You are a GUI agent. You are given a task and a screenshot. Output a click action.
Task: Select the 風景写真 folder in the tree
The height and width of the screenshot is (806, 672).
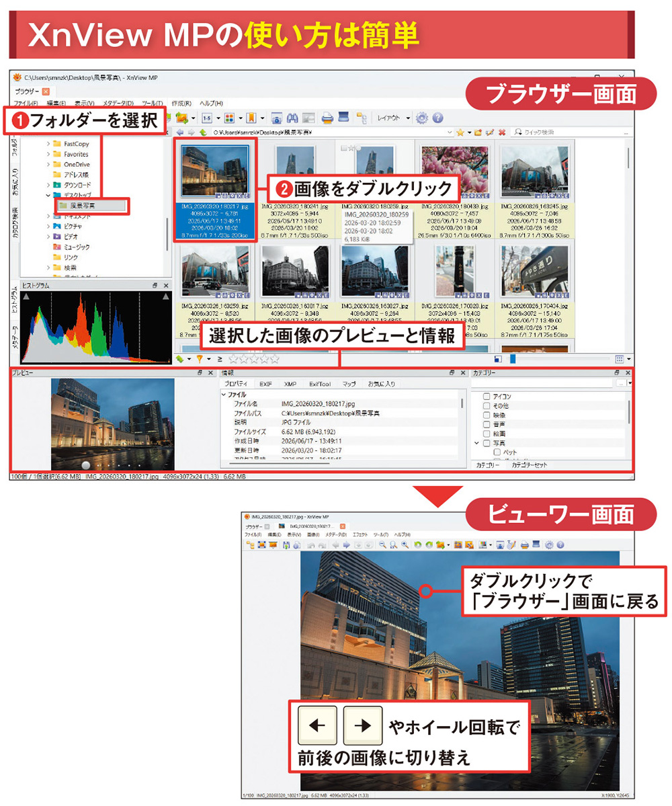[91, 206]
